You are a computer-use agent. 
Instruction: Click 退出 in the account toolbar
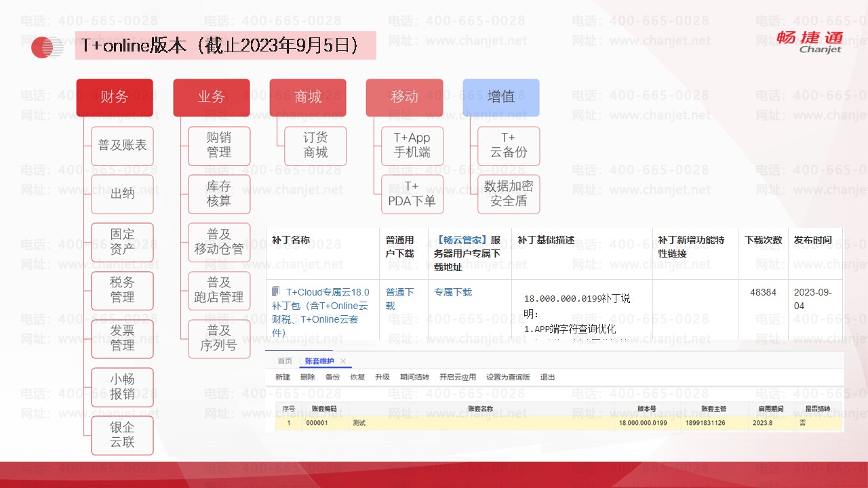(x=547, y=378)
